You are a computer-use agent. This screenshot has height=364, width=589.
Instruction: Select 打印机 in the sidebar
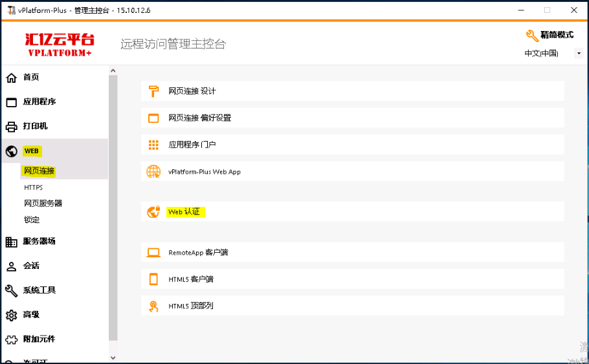[35, 127]
